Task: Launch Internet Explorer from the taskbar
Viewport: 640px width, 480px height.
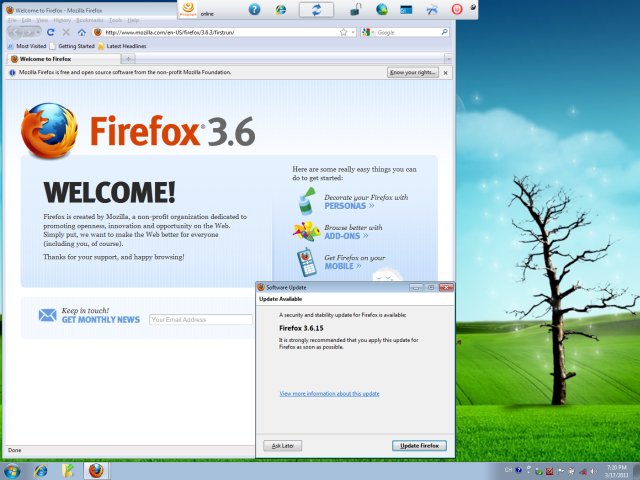Action: (40, 471)
